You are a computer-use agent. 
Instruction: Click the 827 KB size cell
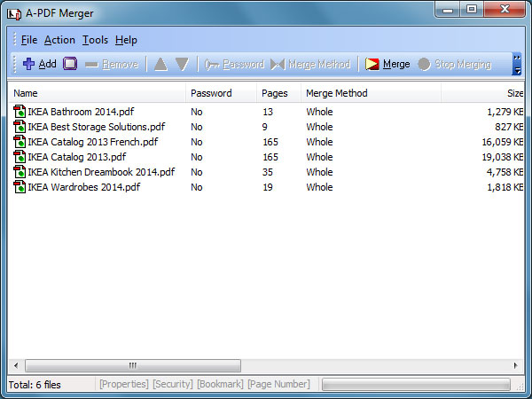pyautogui.click(x=509, y=127)
